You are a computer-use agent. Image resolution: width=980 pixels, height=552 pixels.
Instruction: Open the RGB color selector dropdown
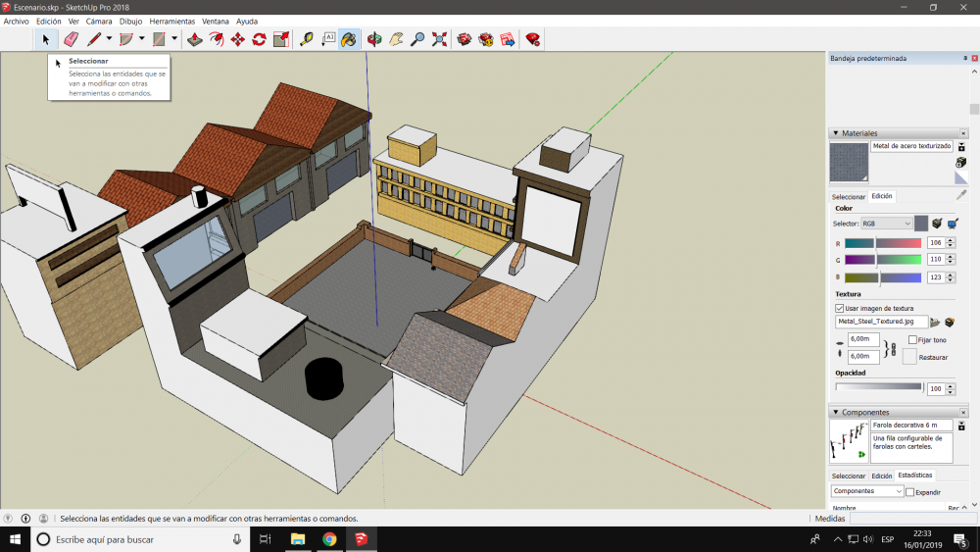click(886, 224)
